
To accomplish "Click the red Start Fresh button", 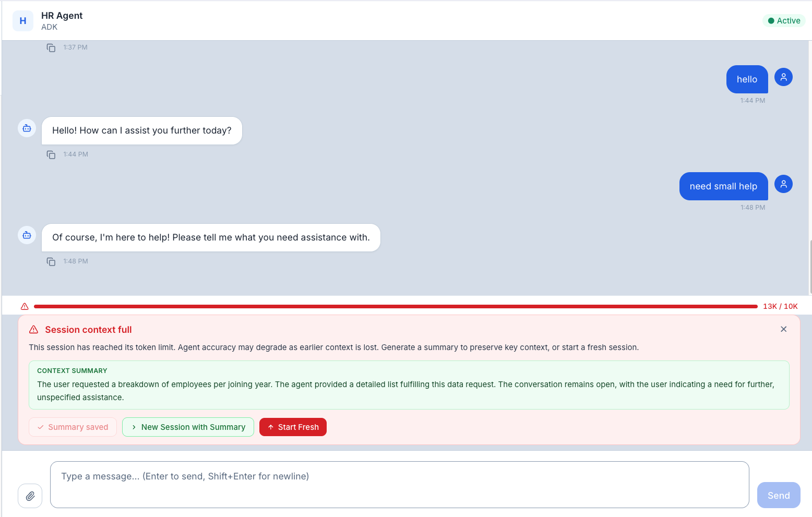I will tap(293, 427).
